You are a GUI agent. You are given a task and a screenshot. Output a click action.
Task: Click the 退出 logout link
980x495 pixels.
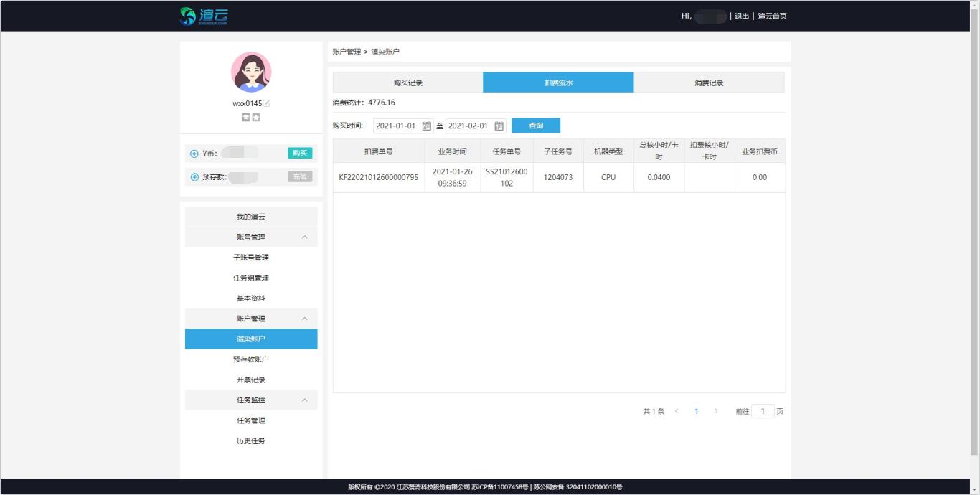741,16
